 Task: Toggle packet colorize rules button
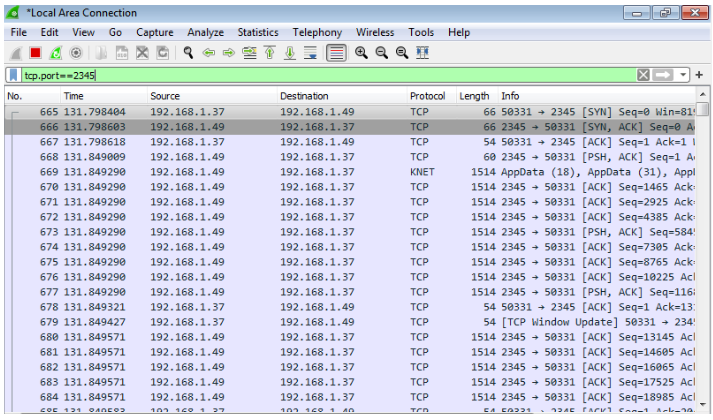click(336, 53)
